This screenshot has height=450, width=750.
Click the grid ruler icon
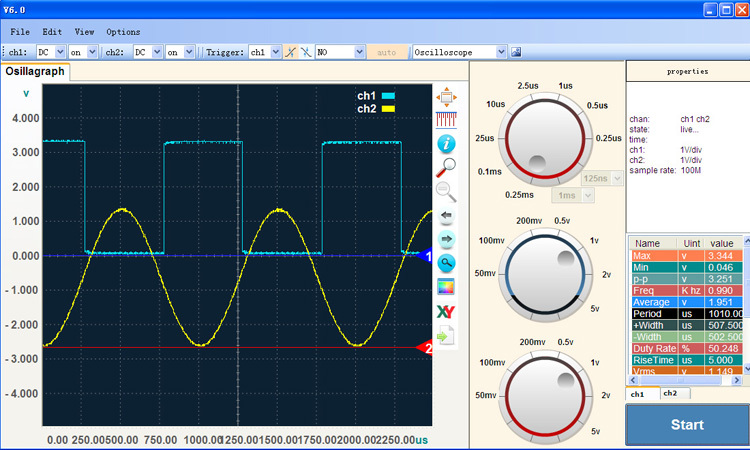446,120
